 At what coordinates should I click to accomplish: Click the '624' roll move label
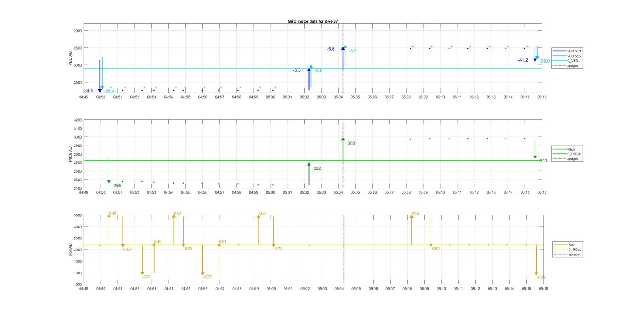(415, 214)
